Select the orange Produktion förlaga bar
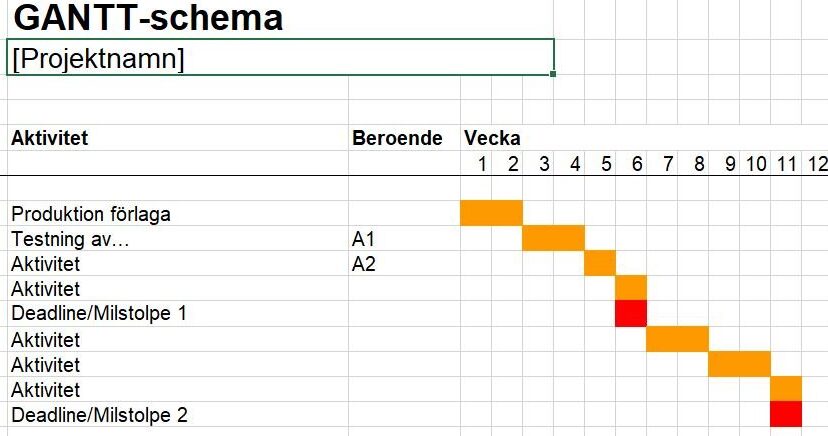The height and width of the screenshot is (436, 828). 492,213
